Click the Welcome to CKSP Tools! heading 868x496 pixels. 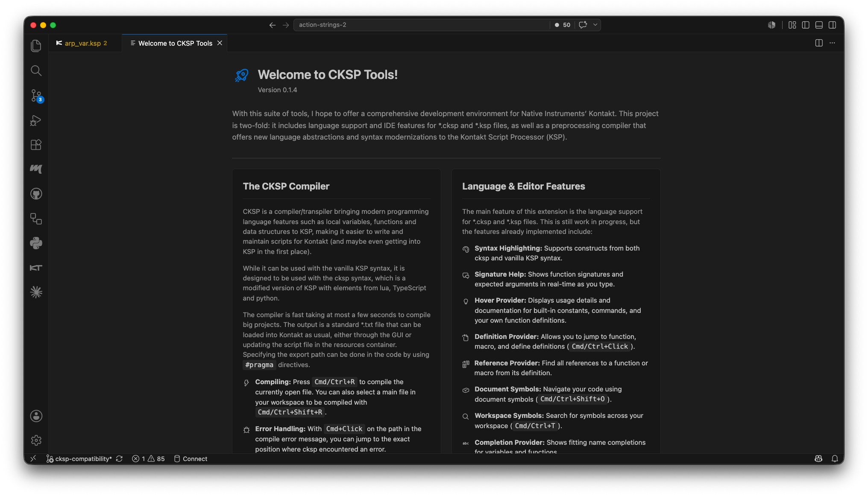328,75
